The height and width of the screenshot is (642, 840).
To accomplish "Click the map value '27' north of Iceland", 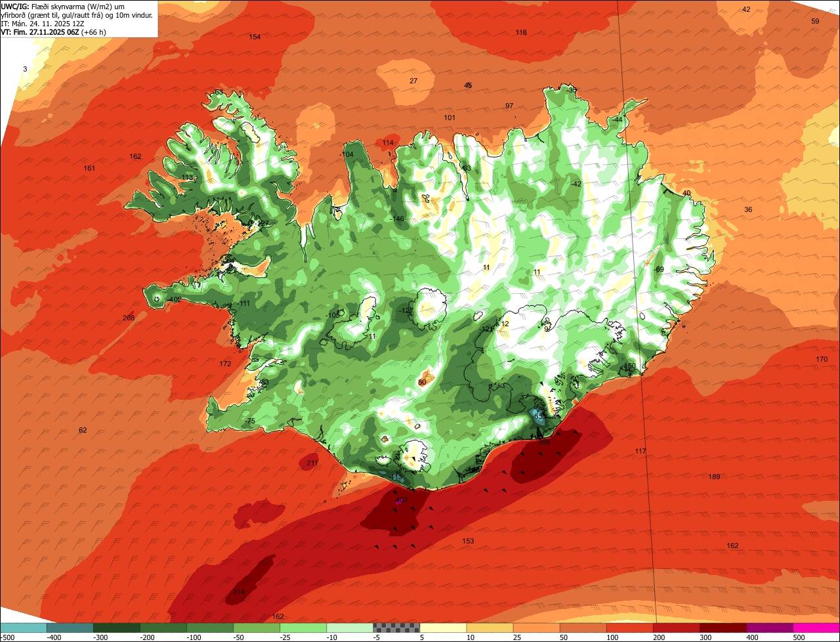I will (413, 81).
